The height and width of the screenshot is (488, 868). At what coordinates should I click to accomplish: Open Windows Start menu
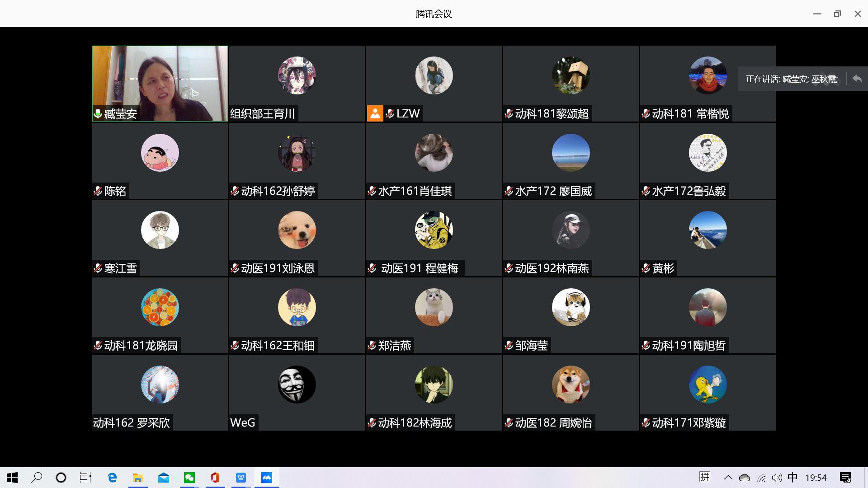(x=12, y=478)
